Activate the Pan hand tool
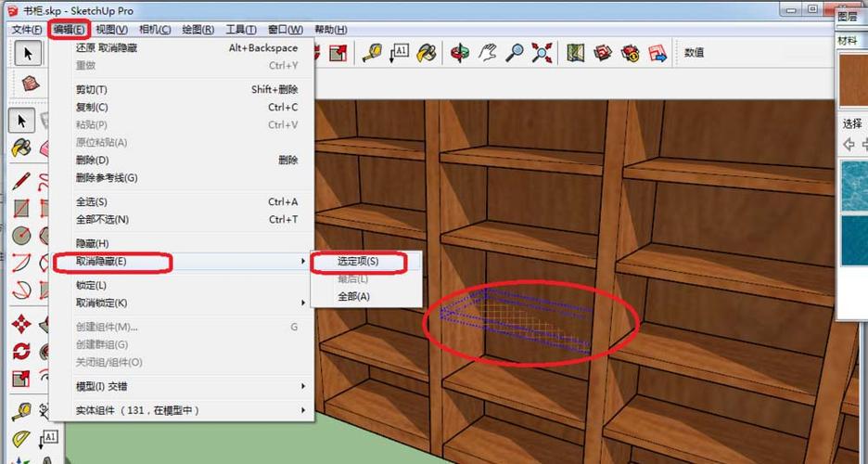The width and height of the screenshot is (868, 464). (487, 53)
